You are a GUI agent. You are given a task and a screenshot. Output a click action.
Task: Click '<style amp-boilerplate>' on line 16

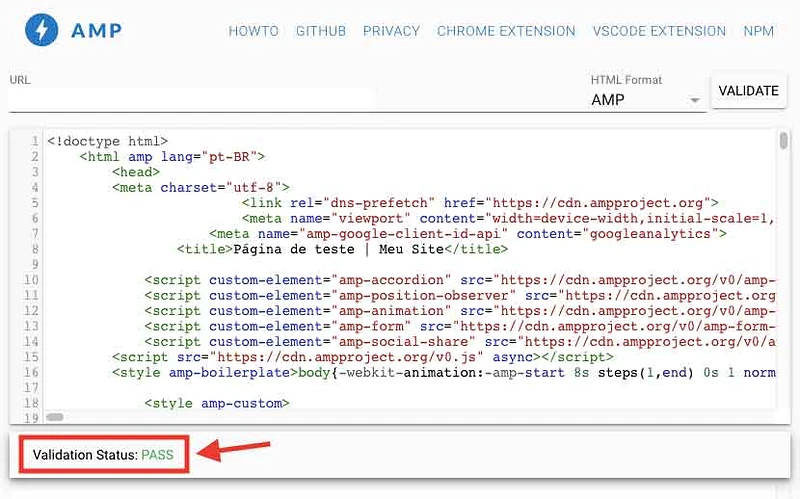(205, 372)
